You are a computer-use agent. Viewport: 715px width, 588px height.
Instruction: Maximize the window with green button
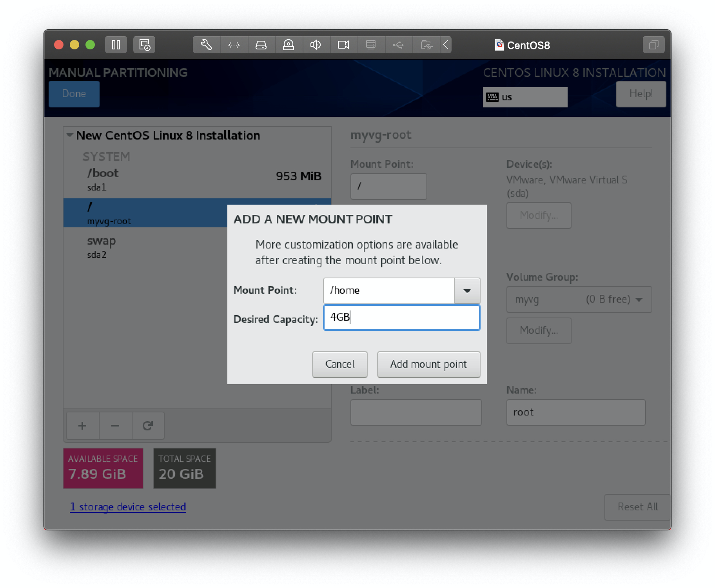coord(90,45)
